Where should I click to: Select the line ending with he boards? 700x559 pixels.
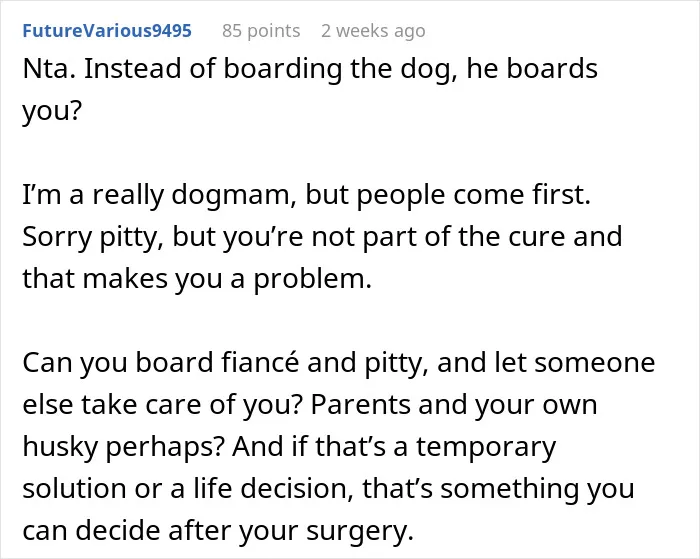(310, 70)
